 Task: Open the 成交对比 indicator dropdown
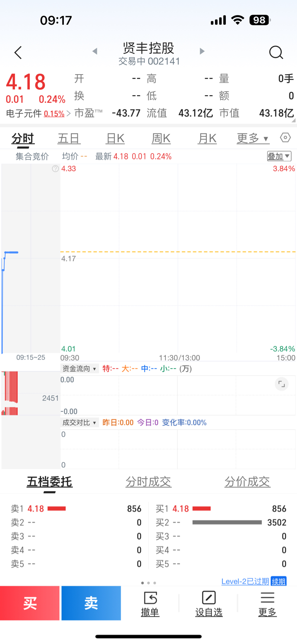(x=80, y=422)
